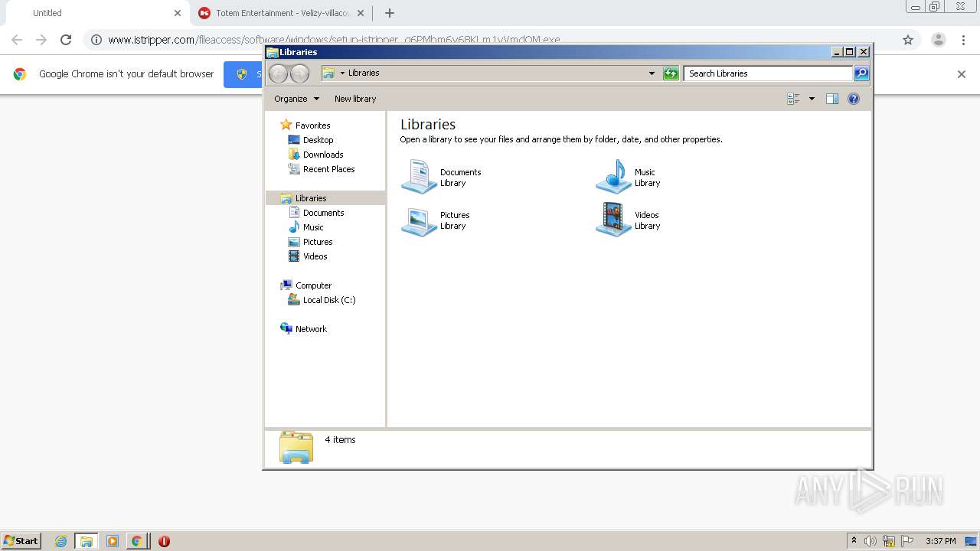
Task: Click the red Opera-style taskbar icon
Action: click(x=164, y=541)
